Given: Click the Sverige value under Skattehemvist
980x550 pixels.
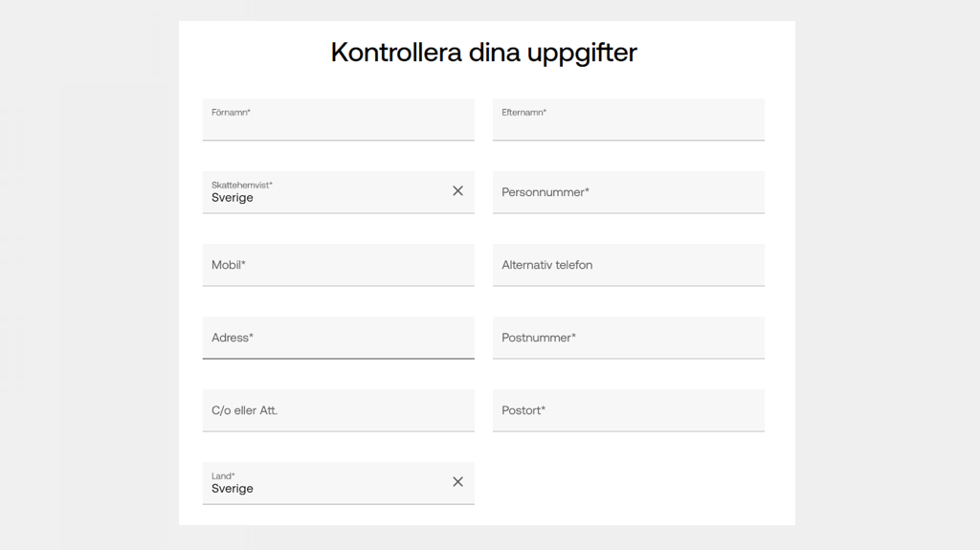Looking at the screenshot, I should [233, 198].
